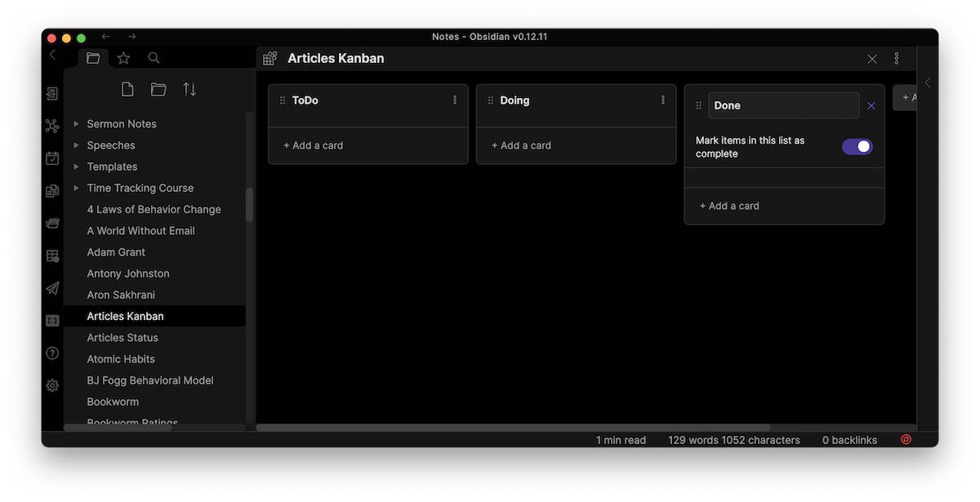Add a card to the Done list

point(730,206)
